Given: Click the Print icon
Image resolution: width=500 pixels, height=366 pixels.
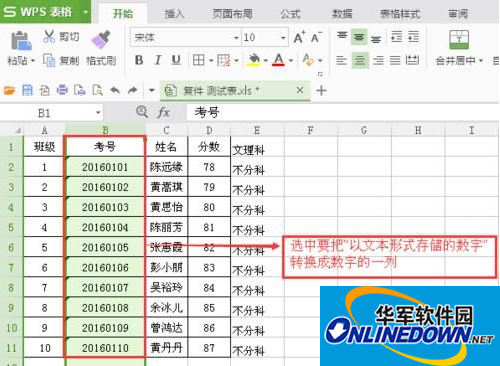Looking at the screenshot, I should (x=62, y=90).
